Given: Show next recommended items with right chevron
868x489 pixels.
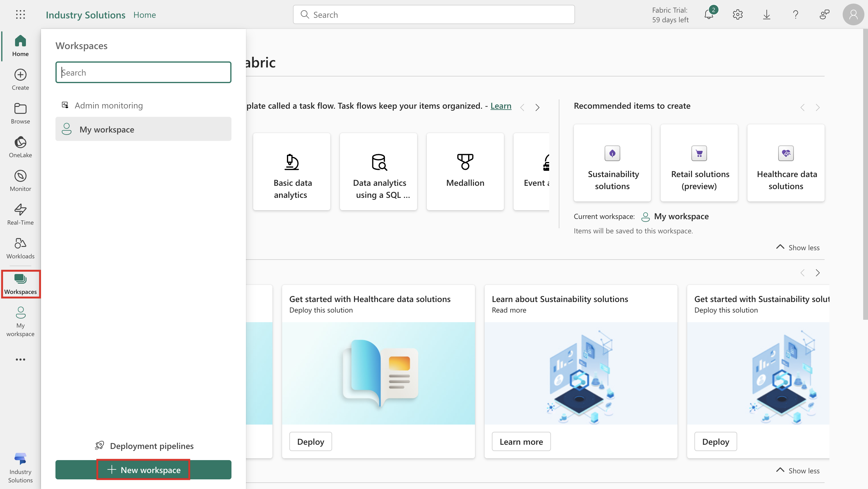Looking at the screenshot, I should (818, 107).
